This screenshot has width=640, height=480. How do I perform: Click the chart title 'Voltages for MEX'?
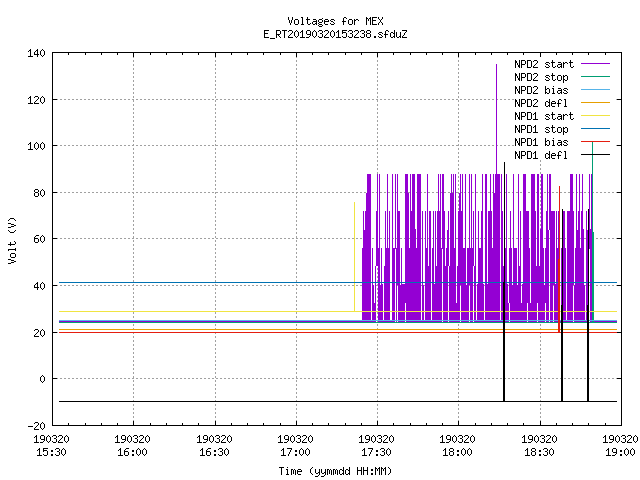coord(335,21)
